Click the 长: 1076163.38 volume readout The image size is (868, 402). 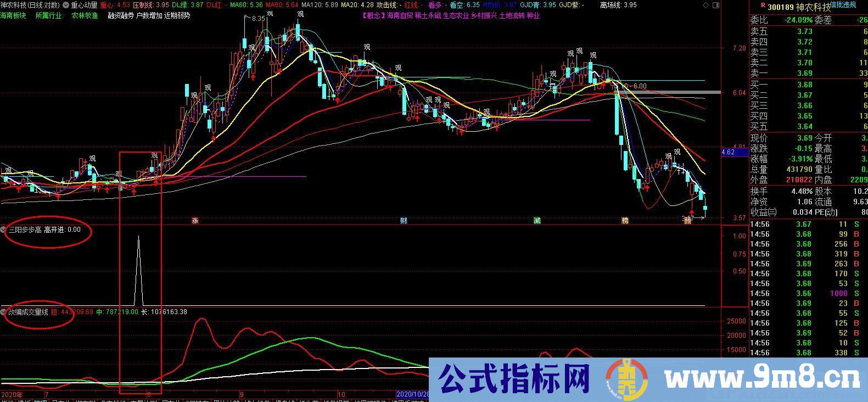pos(164,311)
